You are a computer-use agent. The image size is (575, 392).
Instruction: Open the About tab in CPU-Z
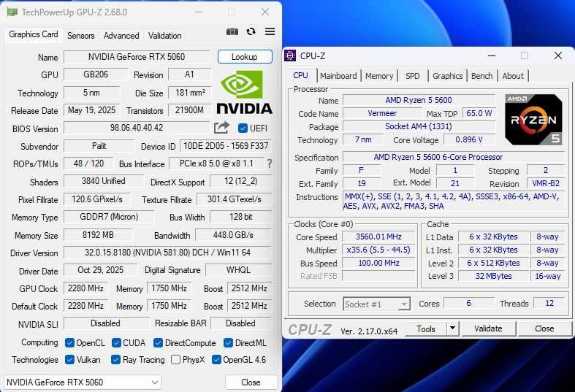pyautogui.click(x=513, y=76)
